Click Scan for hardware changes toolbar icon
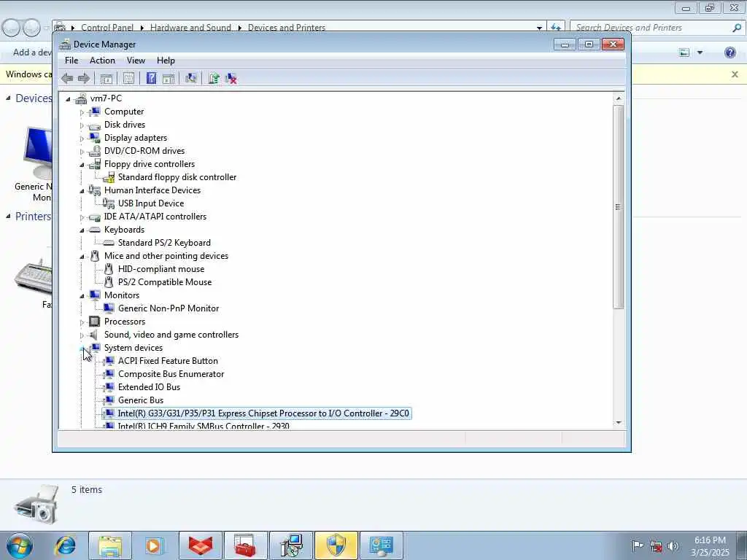 pyautogui.click(x=191, y=79)
